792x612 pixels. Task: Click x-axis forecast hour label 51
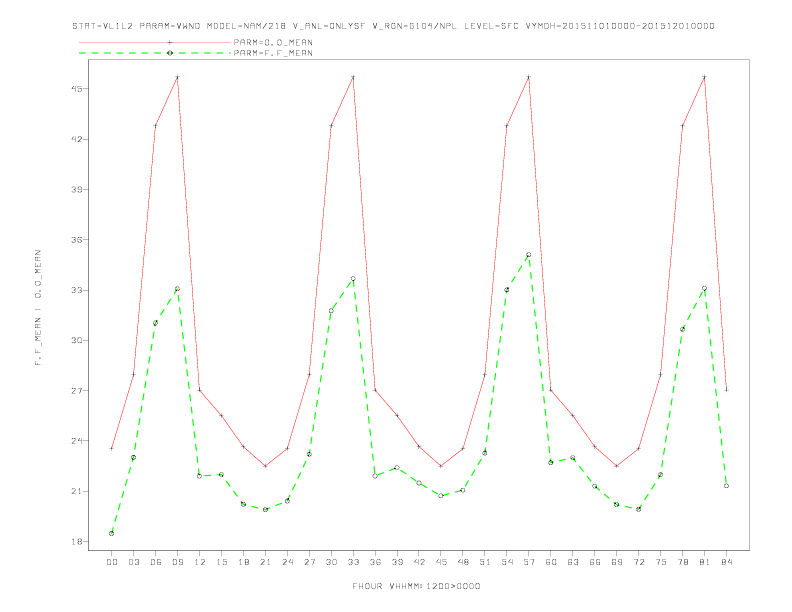[485, 562]
